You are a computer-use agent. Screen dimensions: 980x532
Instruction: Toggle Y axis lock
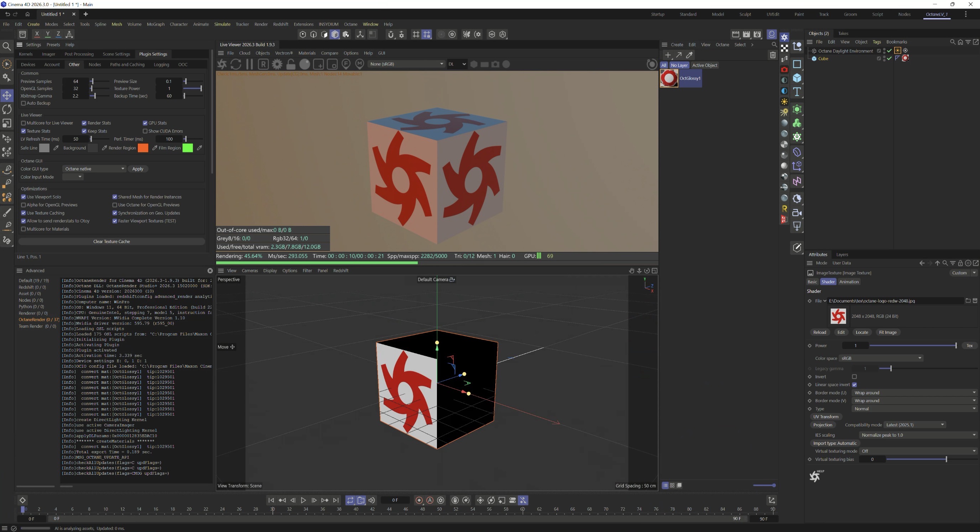(48, 34)
